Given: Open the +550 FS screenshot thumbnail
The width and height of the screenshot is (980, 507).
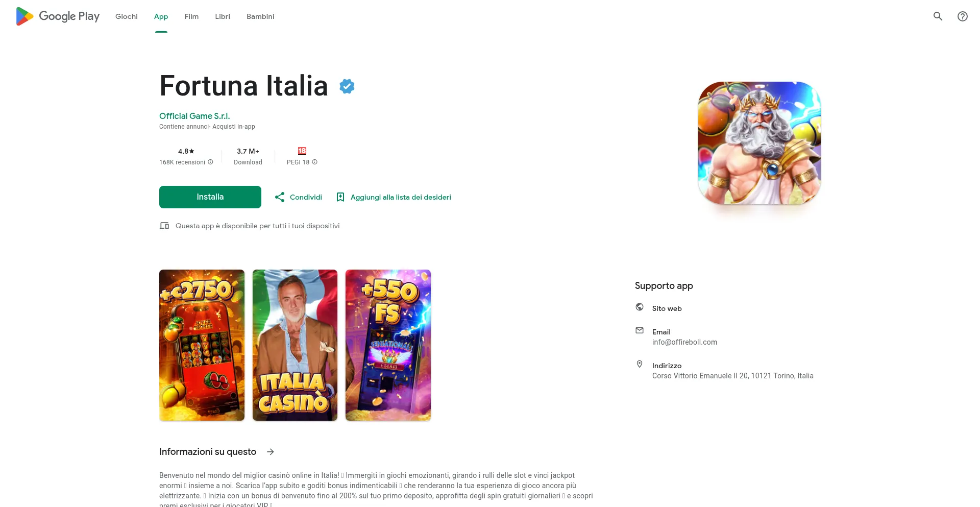Looking at the screenshot, I should click(388, 345).
